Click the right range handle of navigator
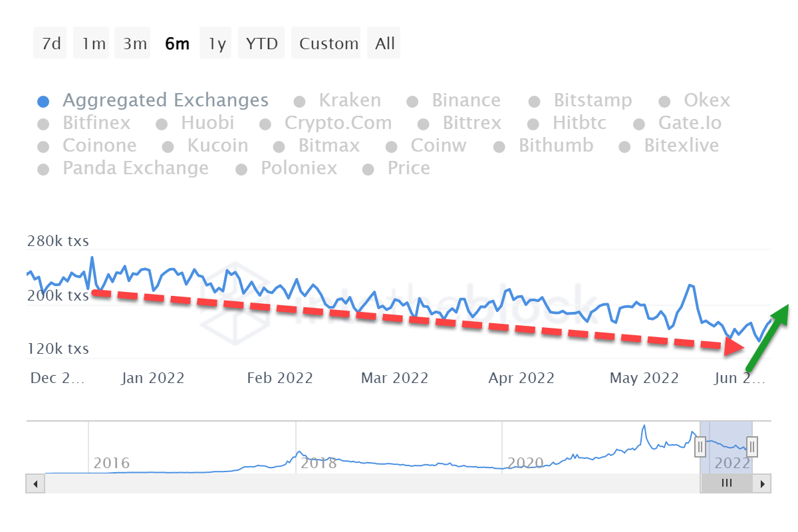 pyautogui.click(x=752, y=446)
